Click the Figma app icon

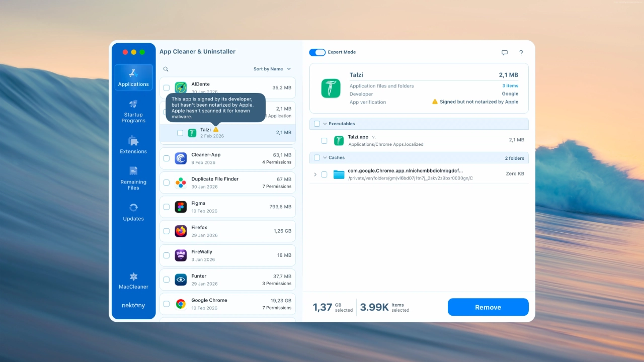coord(181,207)
